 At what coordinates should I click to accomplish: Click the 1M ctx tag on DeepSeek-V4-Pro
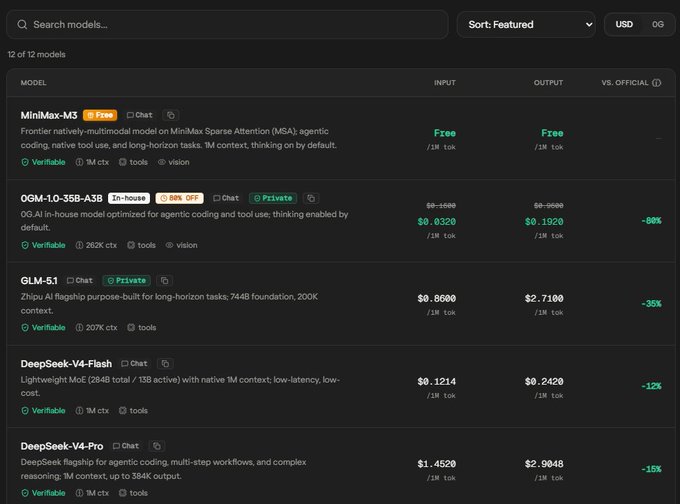pyautogui.click(x=92, y=493)
